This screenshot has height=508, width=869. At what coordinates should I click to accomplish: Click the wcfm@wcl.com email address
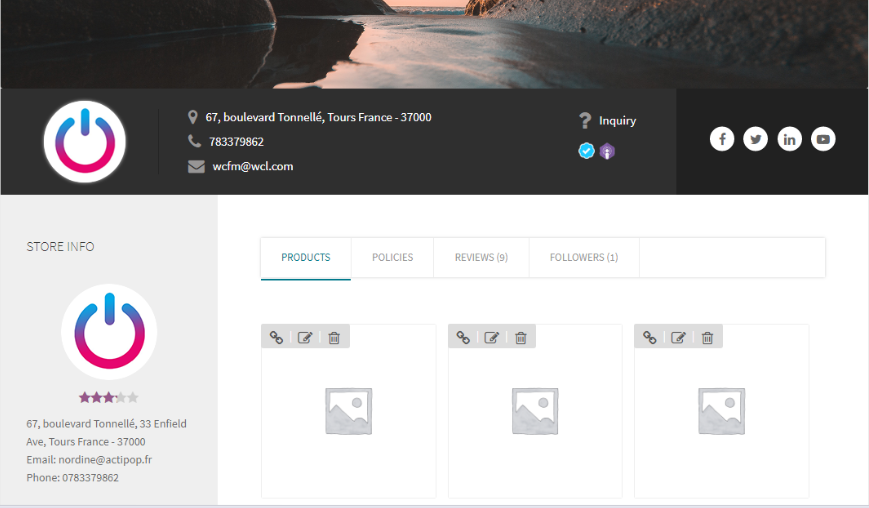pyautogui.click(x=252, y=167)
